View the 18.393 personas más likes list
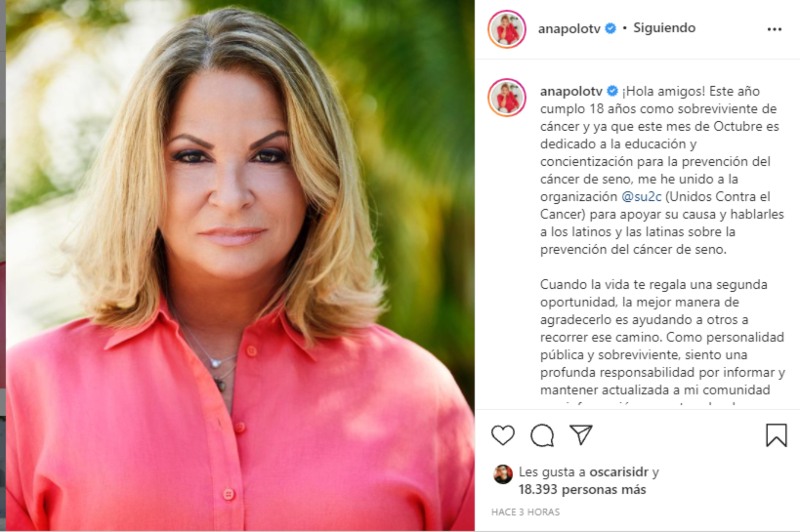 [582, 490]
